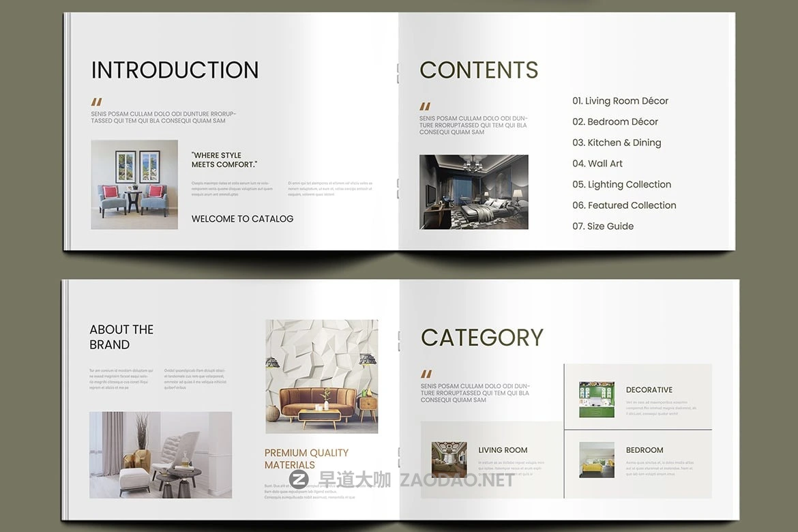Screen dimensions: 798x532
Task: Select the Bedroom category yellow bed thumbnail
Action: 596,459
